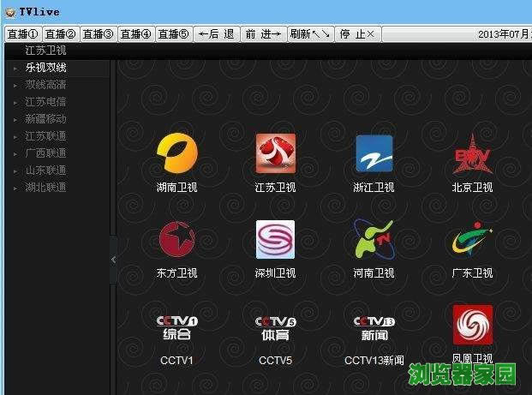The image size is (532, 395).
Task: Switch to 直播③ tab
Action: [99, 34]
